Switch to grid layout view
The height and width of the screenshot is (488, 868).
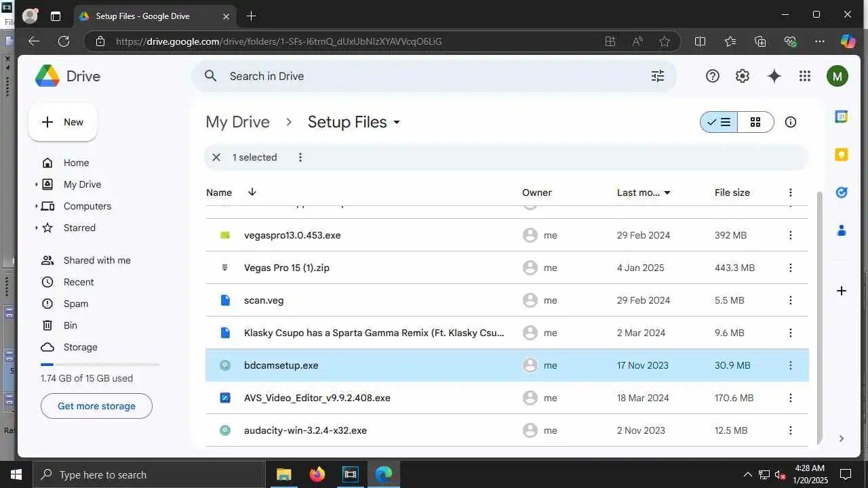pos(755,122)
